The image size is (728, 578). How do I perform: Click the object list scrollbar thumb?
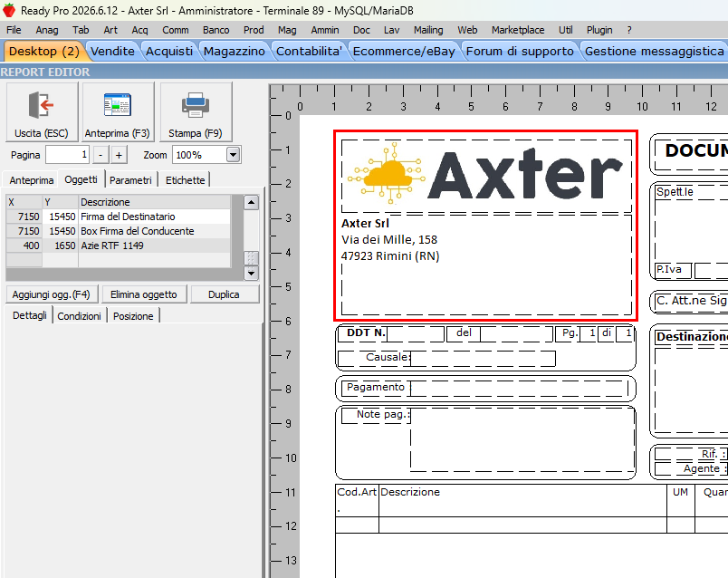(x=251, y=258)
